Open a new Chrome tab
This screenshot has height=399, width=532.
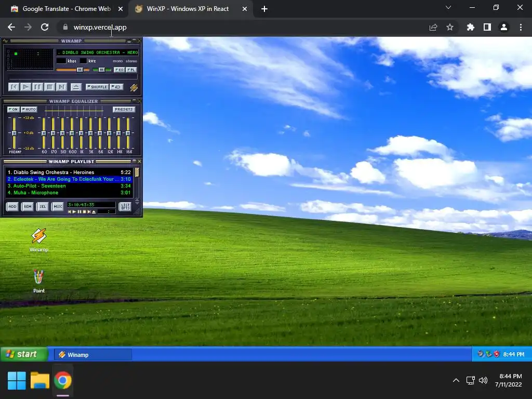(x=264, y=9)
